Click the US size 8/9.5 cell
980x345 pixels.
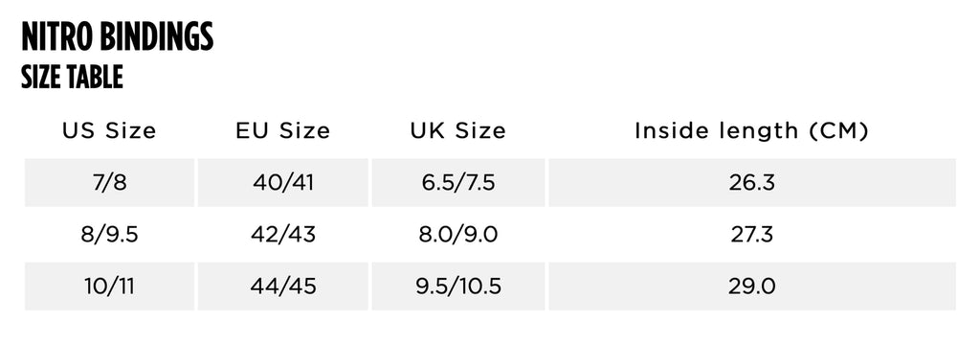click(109, 234)
